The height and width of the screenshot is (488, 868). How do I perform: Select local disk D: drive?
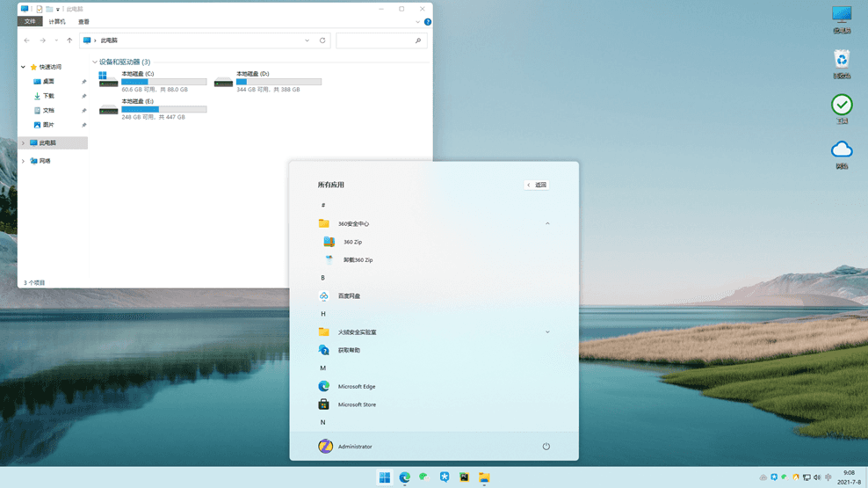[268, 81]
